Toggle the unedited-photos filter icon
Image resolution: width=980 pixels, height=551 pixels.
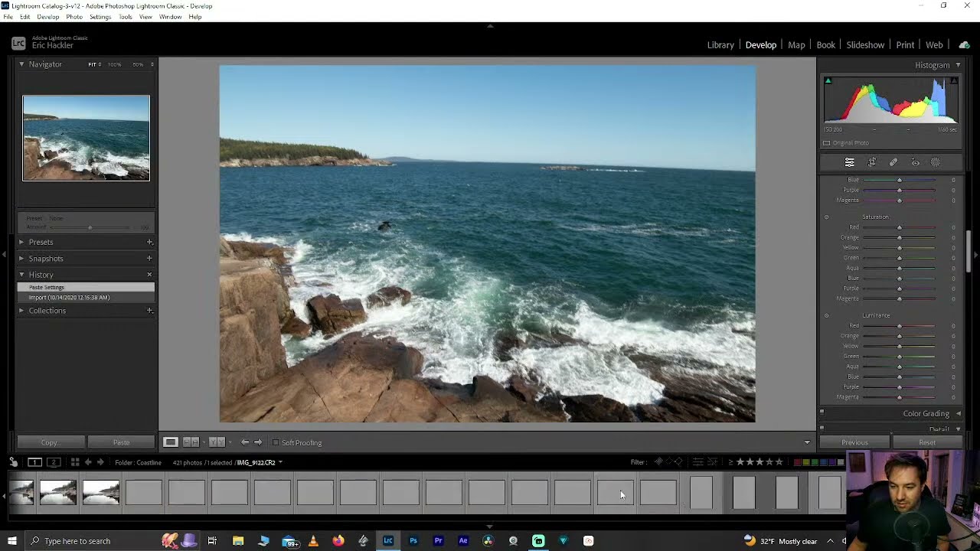click(713, 462)
